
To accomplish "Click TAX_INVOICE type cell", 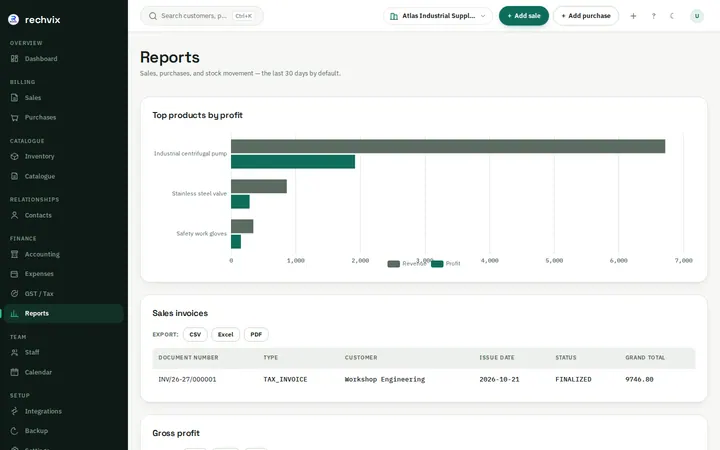I will (x=285, y=379).
